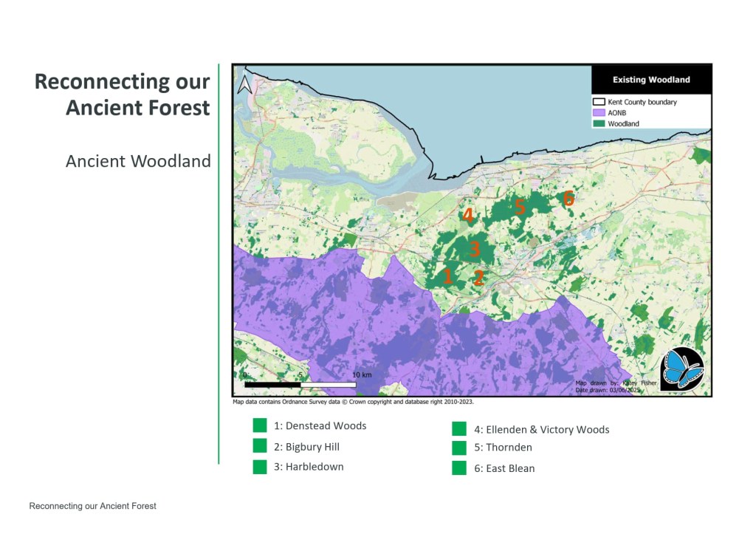Select orange marker 1 on the map
Image resolution: width=756 pixels, height=534 pixels.
tap(447, 277)
